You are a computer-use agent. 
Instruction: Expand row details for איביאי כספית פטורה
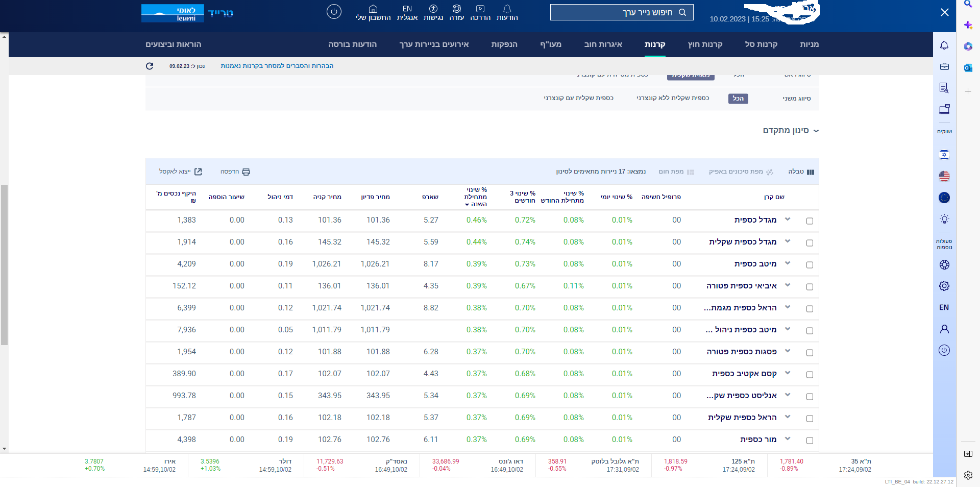[x=788, y=285]
